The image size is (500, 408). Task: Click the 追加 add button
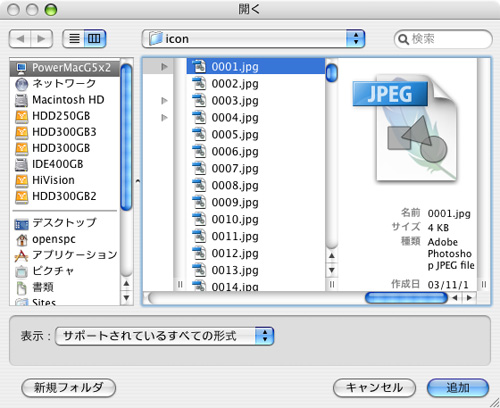click(x=458, y=388)
